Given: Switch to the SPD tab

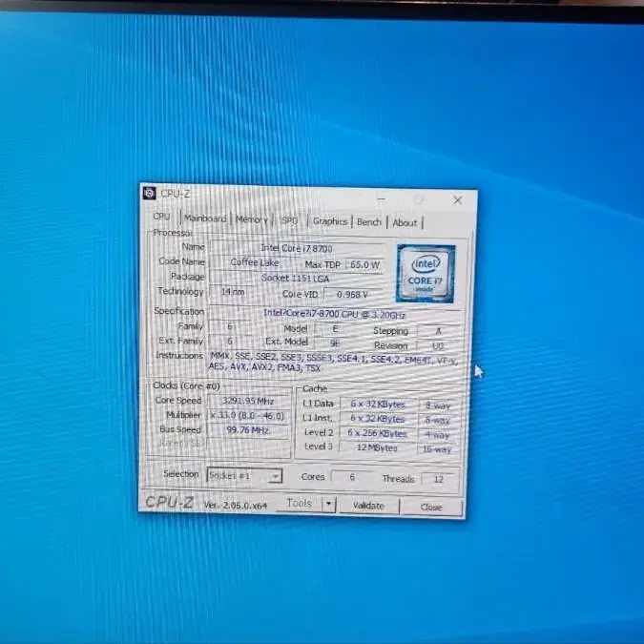Looking at the screenshot, I should pos(289,220).
